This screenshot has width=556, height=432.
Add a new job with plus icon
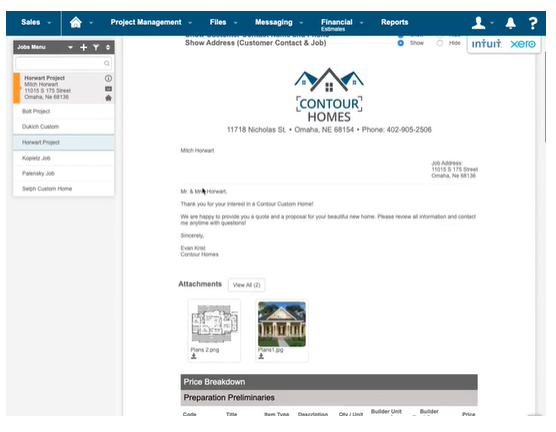pos(83,47)
